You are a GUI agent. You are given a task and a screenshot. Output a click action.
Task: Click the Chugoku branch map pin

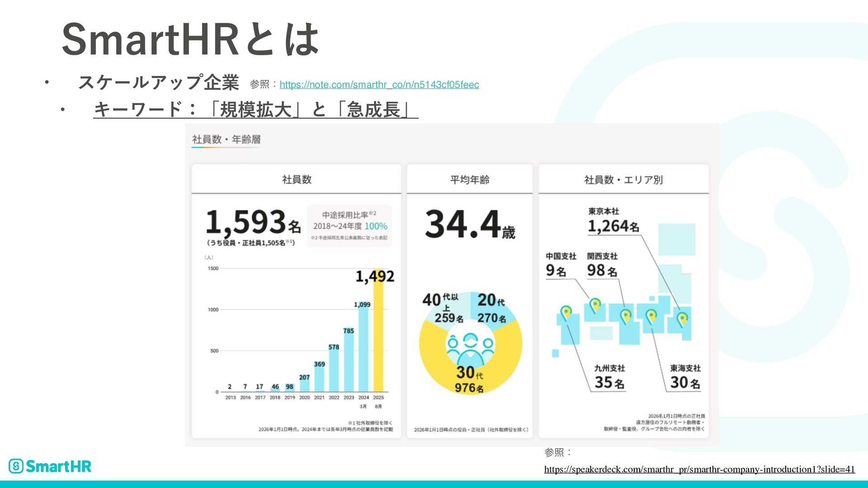pos(595,305)
